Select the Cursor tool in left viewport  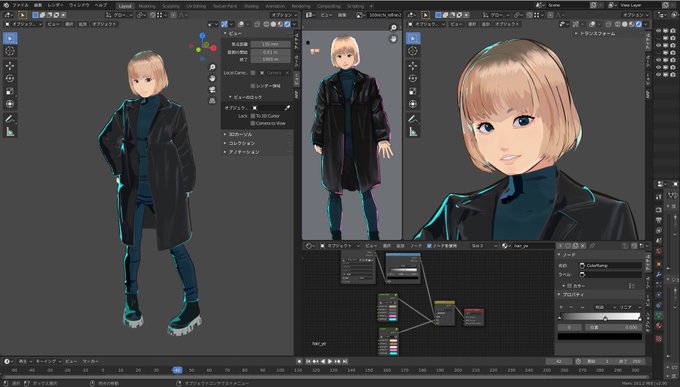pos(10,51)
